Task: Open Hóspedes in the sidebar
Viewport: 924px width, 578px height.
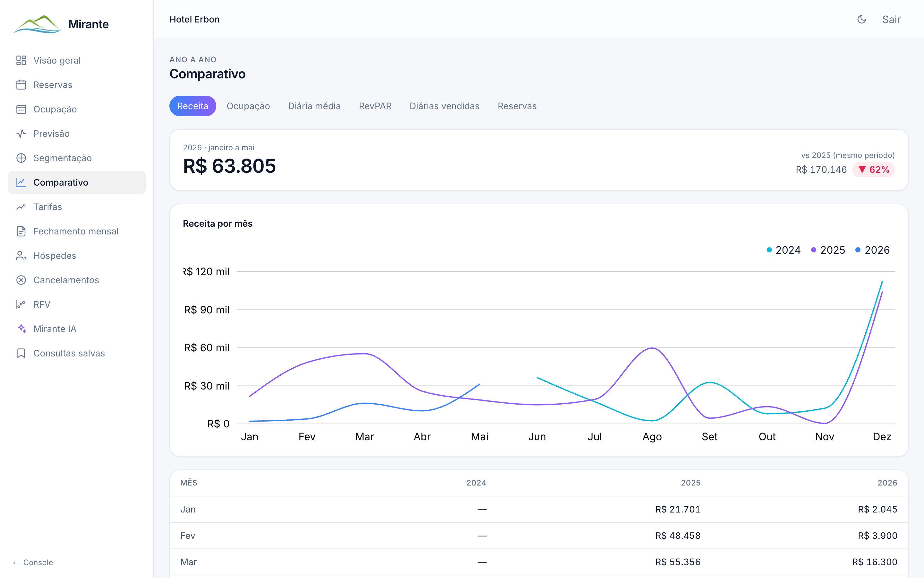Action: (76, 256)
